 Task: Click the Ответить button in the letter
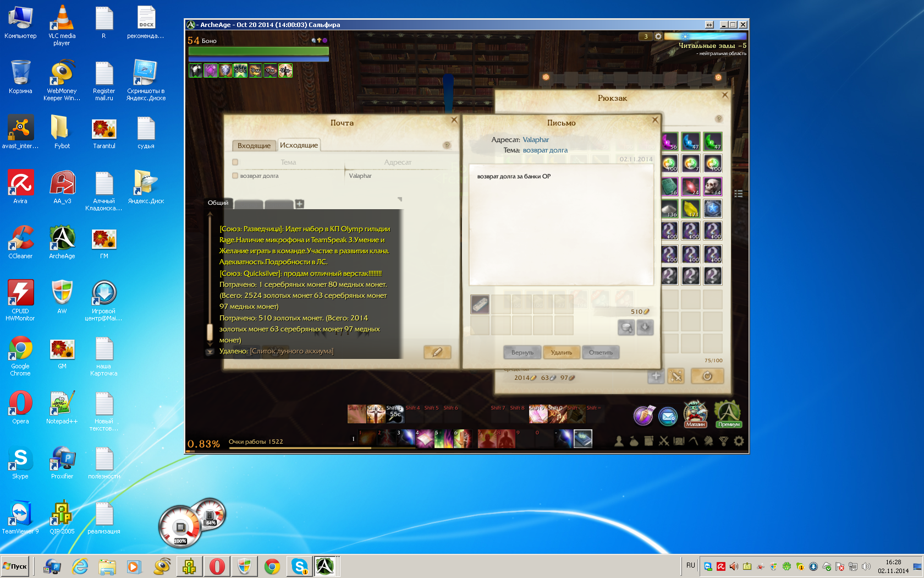pyautogui.click(x=601, y=352)
